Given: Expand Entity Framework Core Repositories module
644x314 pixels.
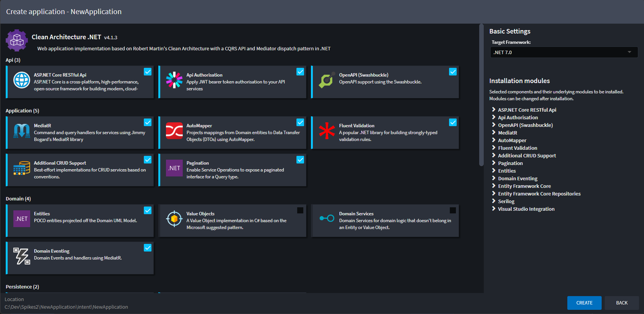Looking at the screenshot, I should 494,194.
